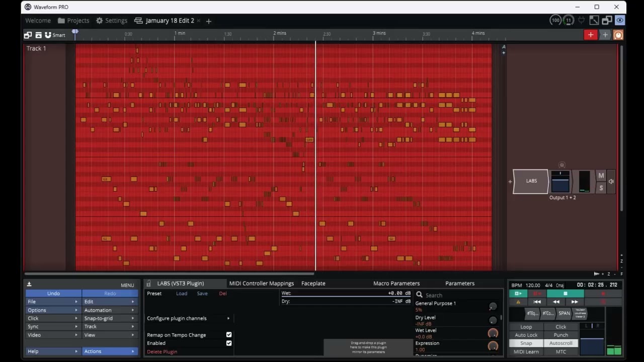
Task: Open the Actions menu
Action: pyautogui.click(x=110, y=351)
